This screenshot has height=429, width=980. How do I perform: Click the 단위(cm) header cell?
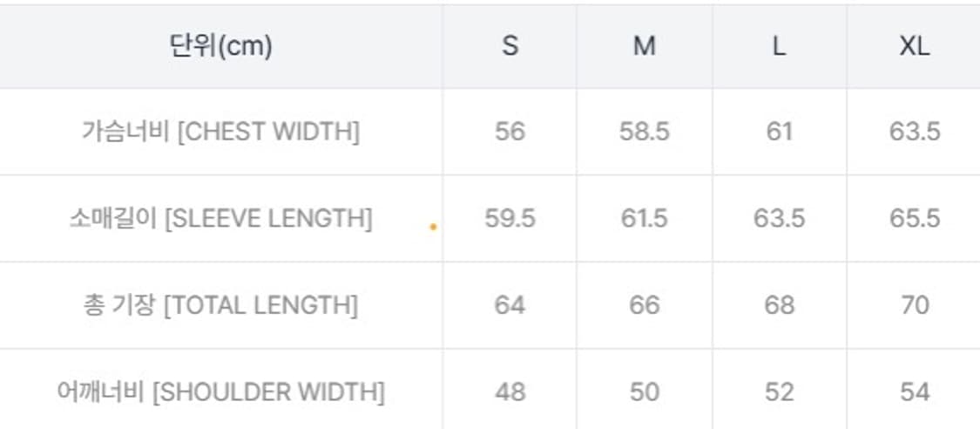(220, 46)
